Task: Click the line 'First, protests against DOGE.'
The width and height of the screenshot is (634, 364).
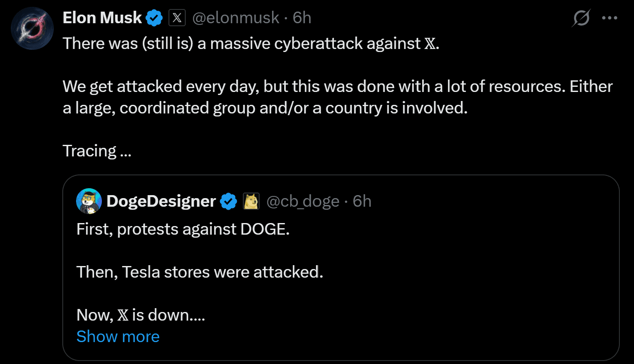Action: tap(183, 229)
